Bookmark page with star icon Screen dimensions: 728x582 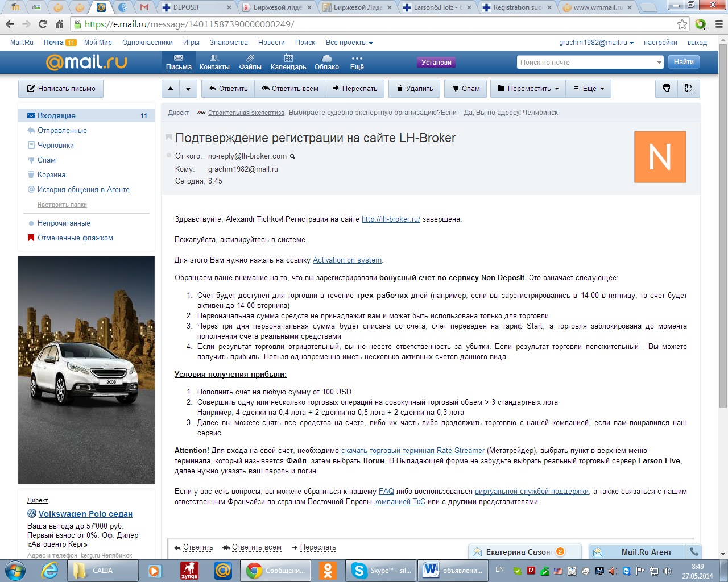coord(682,24)
